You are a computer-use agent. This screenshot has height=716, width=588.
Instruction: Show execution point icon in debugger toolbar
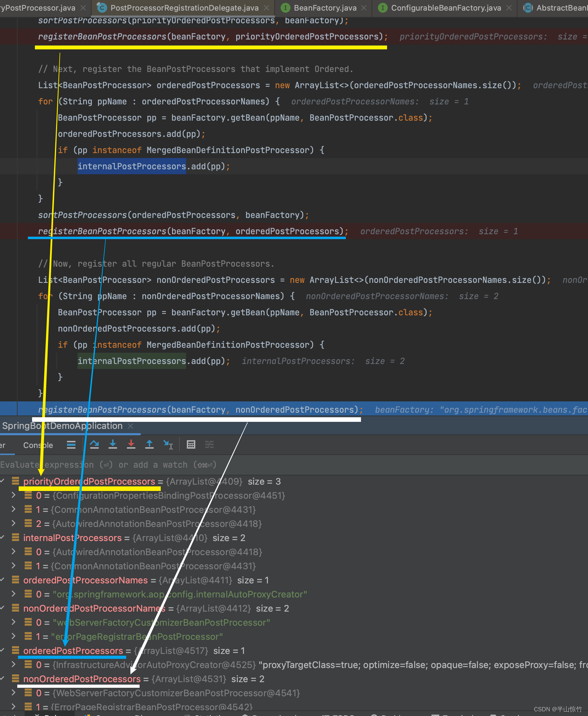pyautogui.click(x=71, y=445)
